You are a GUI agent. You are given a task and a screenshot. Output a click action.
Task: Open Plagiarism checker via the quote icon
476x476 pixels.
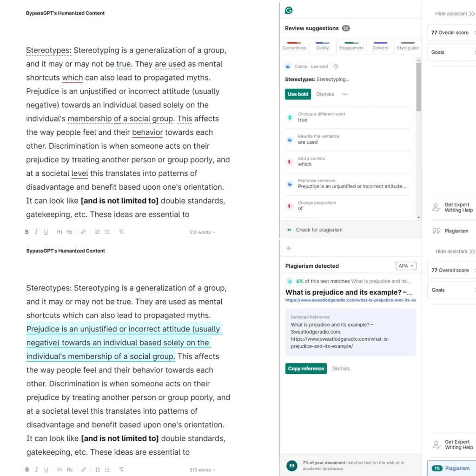point(436,231)
